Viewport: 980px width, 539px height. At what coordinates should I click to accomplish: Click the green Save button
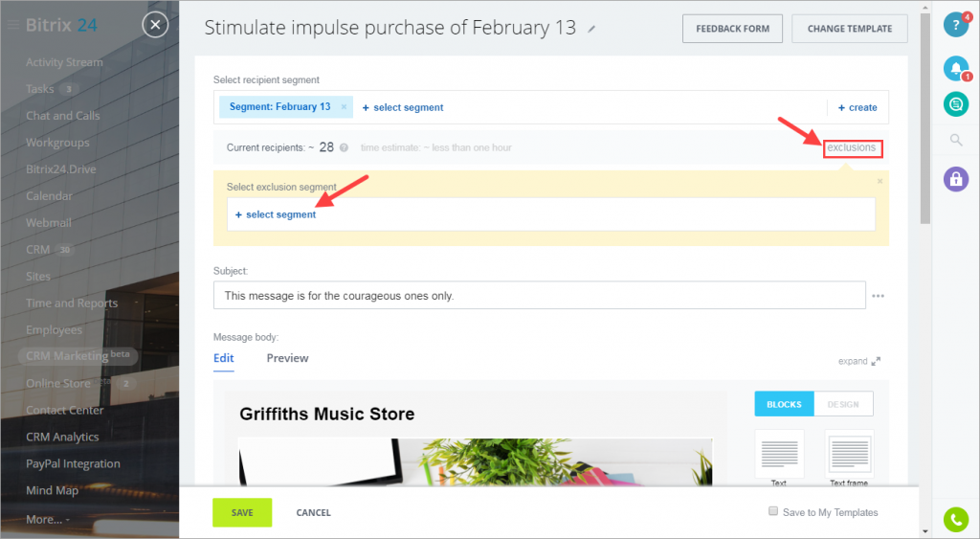242,513
